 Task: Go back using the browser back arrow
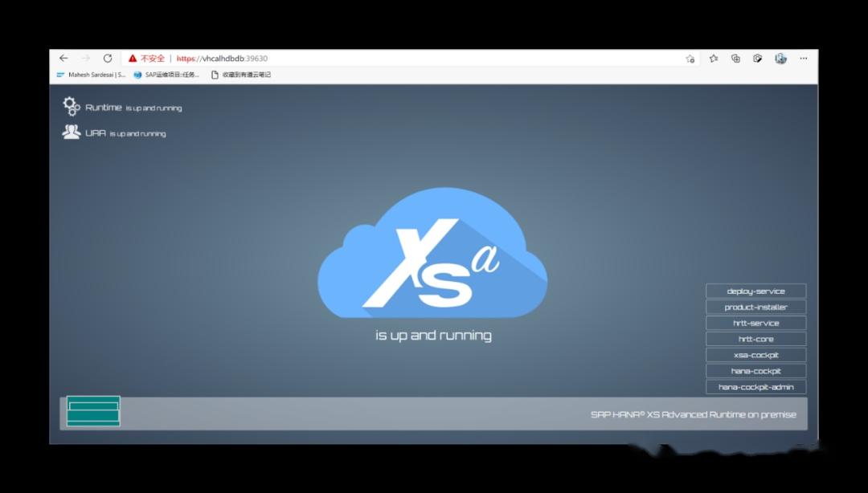pos(63,58)
